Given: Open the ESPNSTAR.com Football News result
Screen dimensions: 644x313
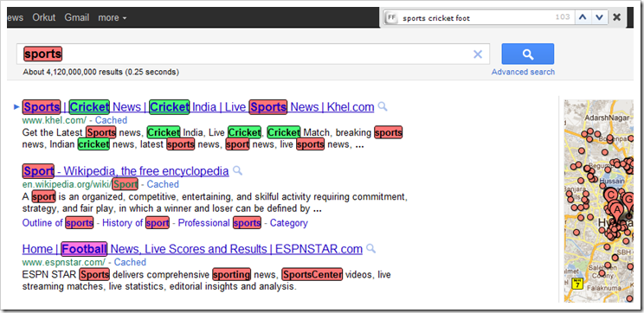Looking at the screenshot, I should pyautogui.click(x=192, y=249).
